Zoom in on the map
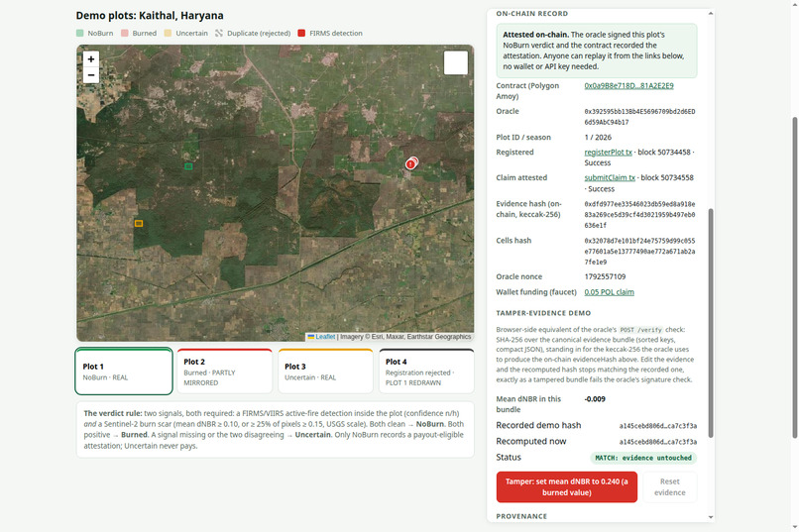 (x=90, y=59)
